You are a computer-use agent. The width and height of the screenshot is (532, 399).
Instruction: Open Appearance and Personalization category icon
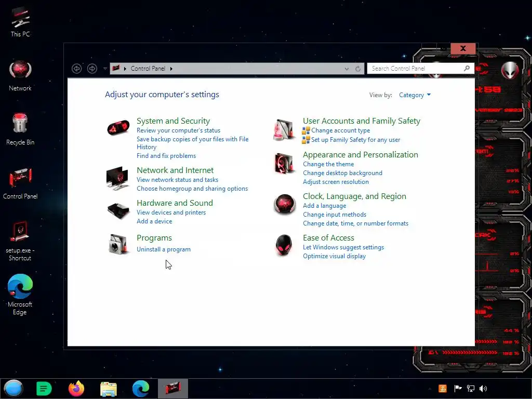pos(284,163)
